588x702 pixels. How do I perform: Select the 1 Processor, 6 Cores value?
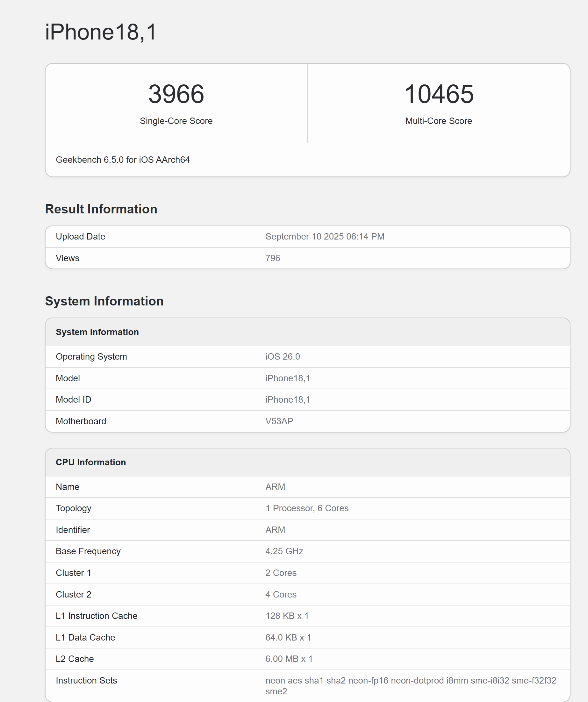[x=307, y=508]
